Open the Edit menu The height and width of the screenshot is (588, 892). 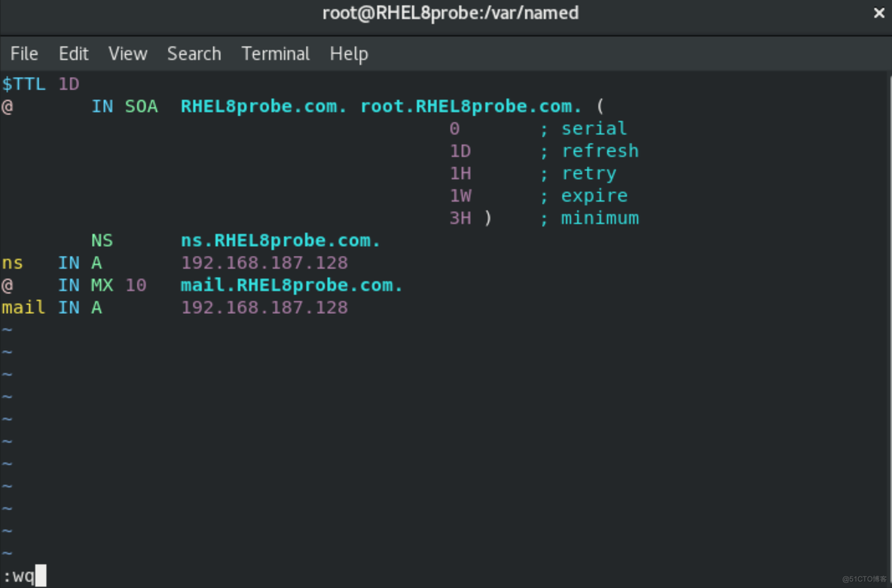pos(73,54)
